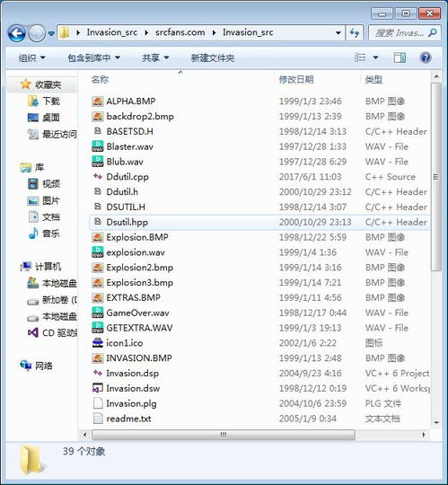The height and width of the screenshot is (485, 448).
Task: Open the 共享 menu
Action: pos(155,57)
